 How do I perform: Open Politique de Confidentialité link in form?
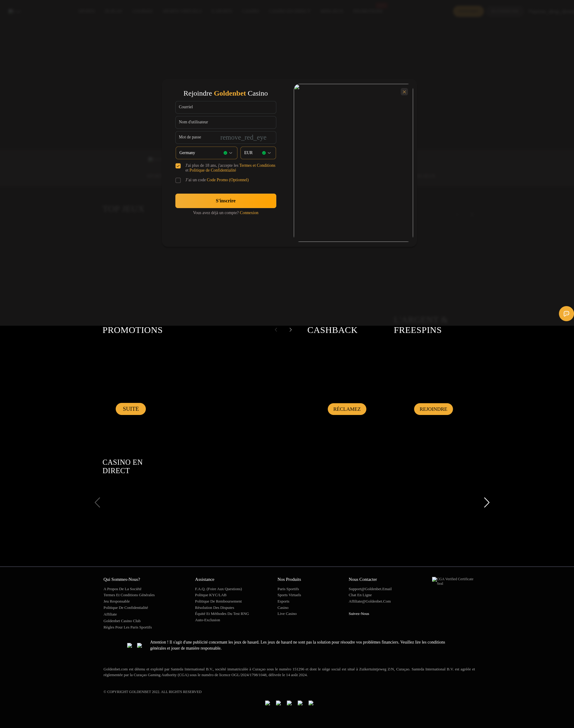(x=213, y=170)
